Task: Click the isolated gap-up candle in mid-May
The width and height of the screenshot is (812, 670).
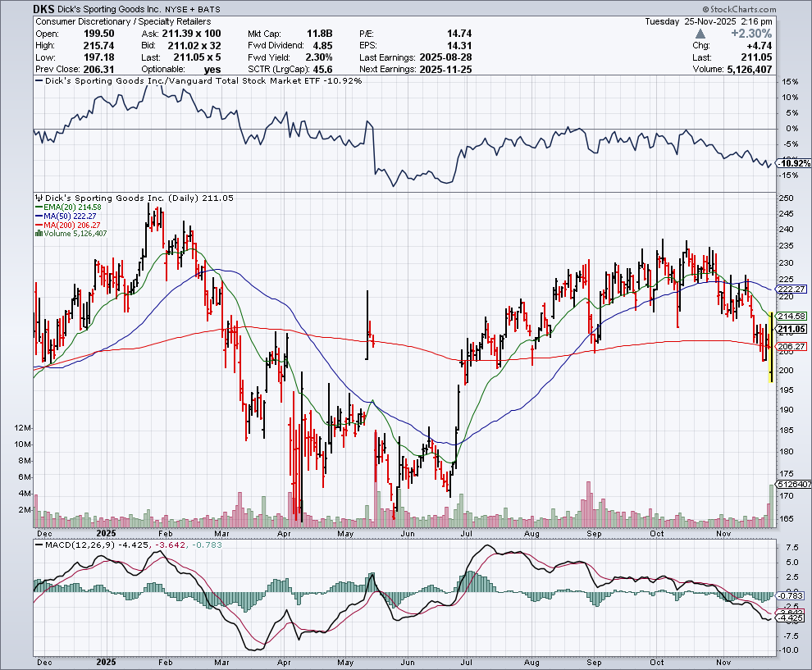Action: 368,326
